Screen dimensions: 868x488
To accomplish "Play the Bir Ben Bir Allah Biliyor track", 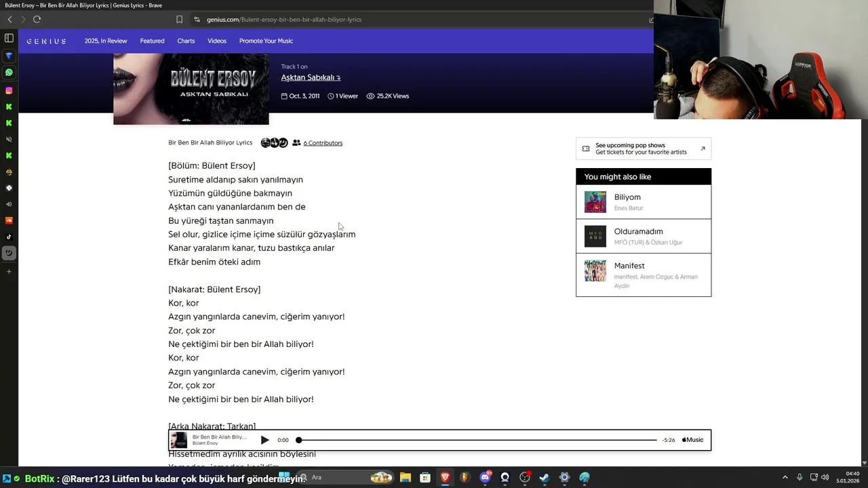I will click(264, 440).
